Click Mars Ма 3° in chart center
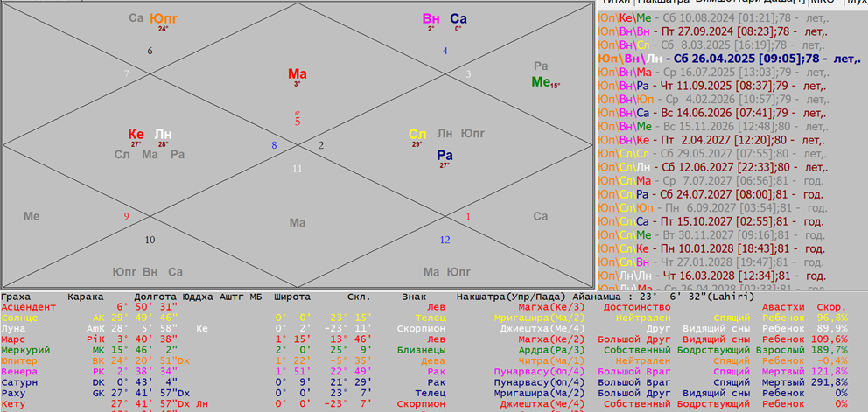This screenshot has width=868, height=412. coord(297,76)
